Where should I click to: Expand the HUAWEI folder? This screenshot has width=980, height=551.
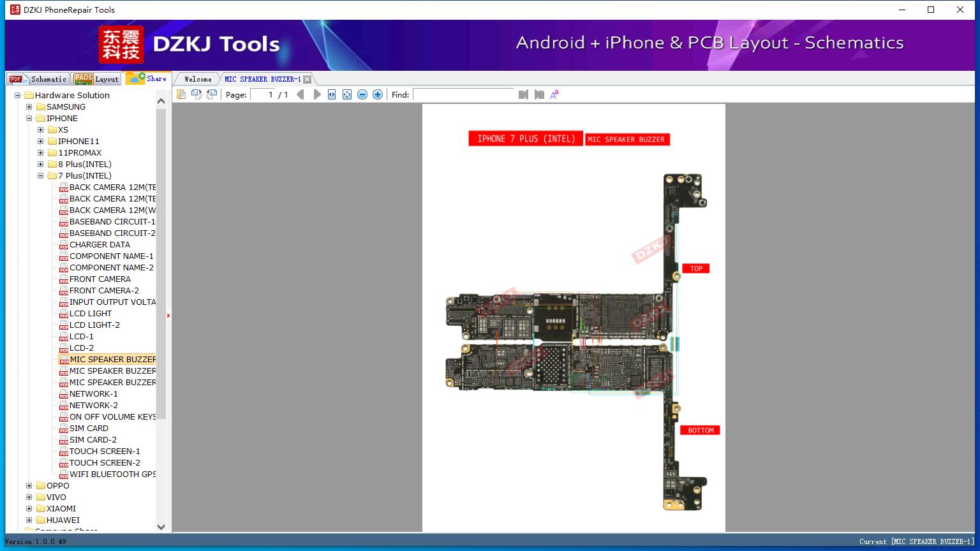29,520
